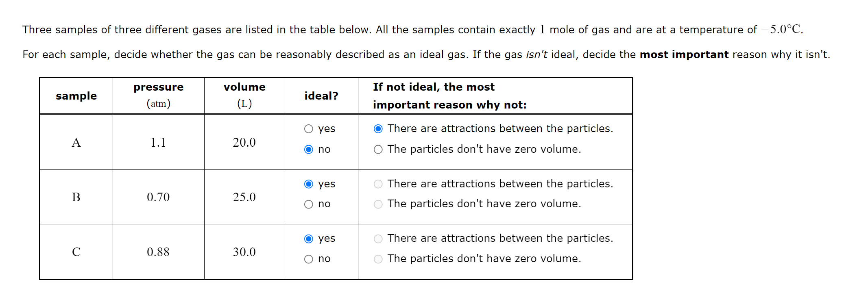Select "yes" radio button for sample A
This screenshot has height=291, width=868.
[x=309, y=128]
